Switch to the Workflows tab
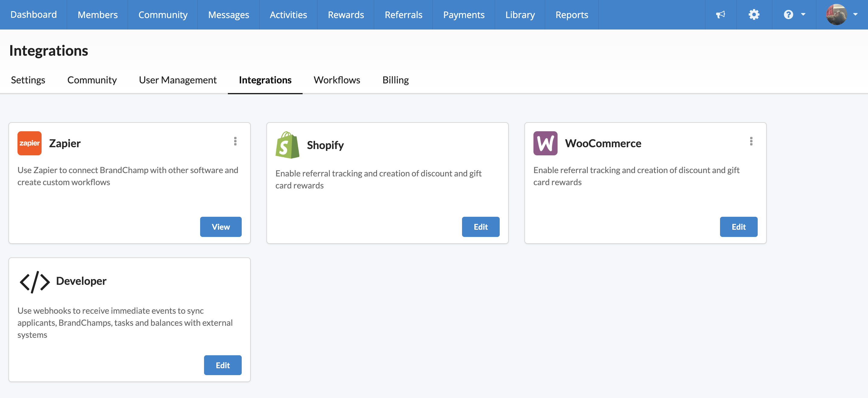This screenshot has width=868, height=398. pos(337,80)
